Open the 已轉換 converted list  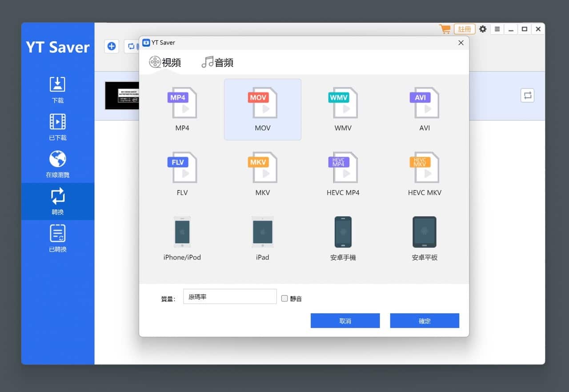[58, 239]
